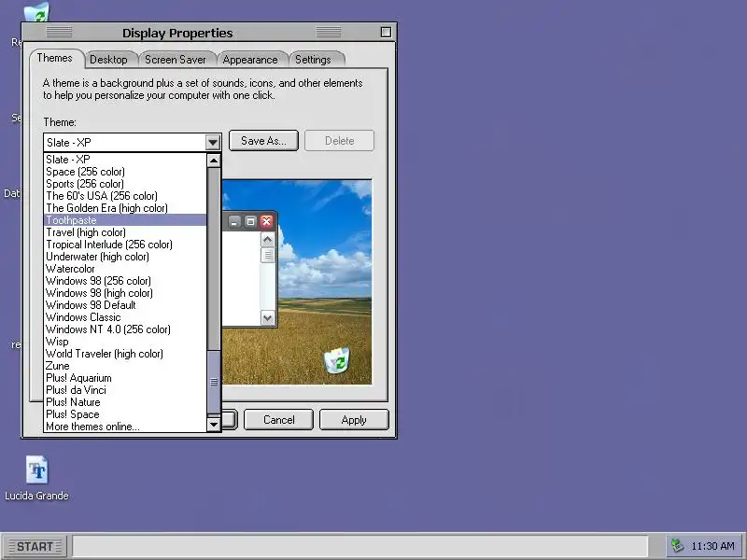Click the theme list scrollbar thumb
The height and width of the screenshot is (560, 747).
214,383
